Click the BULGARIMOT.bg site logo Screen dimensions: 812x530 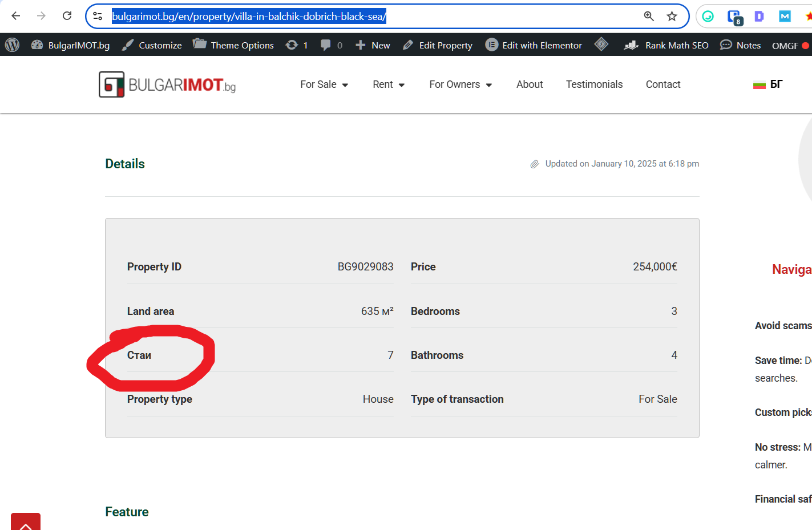point(167,84)
